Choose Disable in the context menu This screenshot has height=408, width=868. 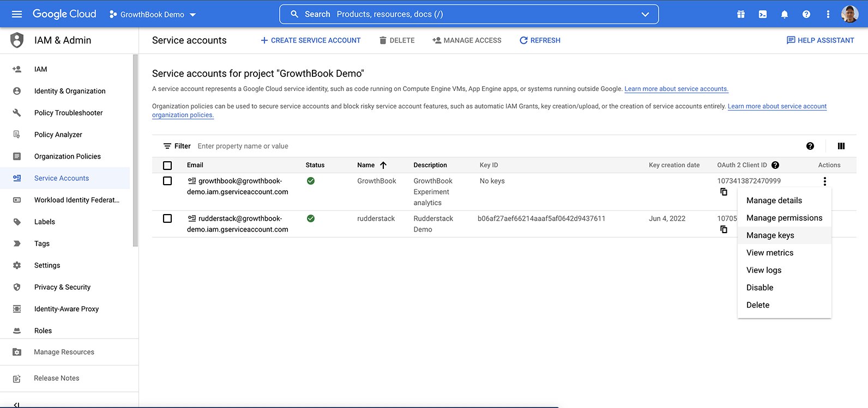(x=784, y=288)
